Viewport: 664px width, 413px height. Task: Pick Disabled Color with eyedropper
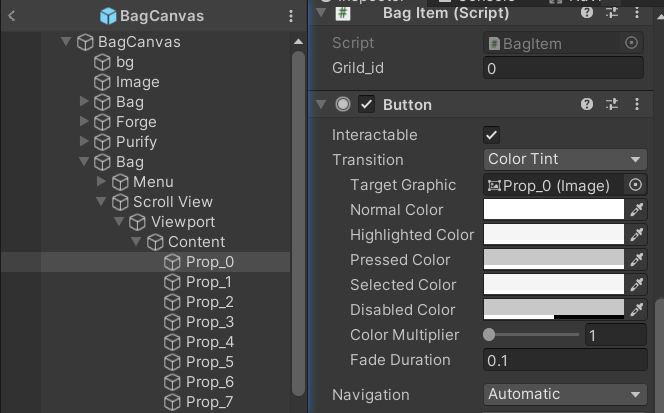636,310
